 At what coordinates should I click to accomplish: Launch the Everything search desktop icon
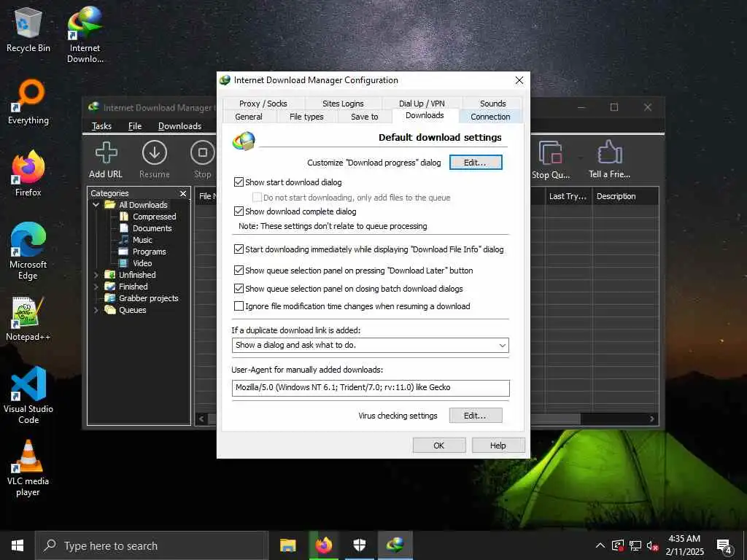[x=28, y=102]
